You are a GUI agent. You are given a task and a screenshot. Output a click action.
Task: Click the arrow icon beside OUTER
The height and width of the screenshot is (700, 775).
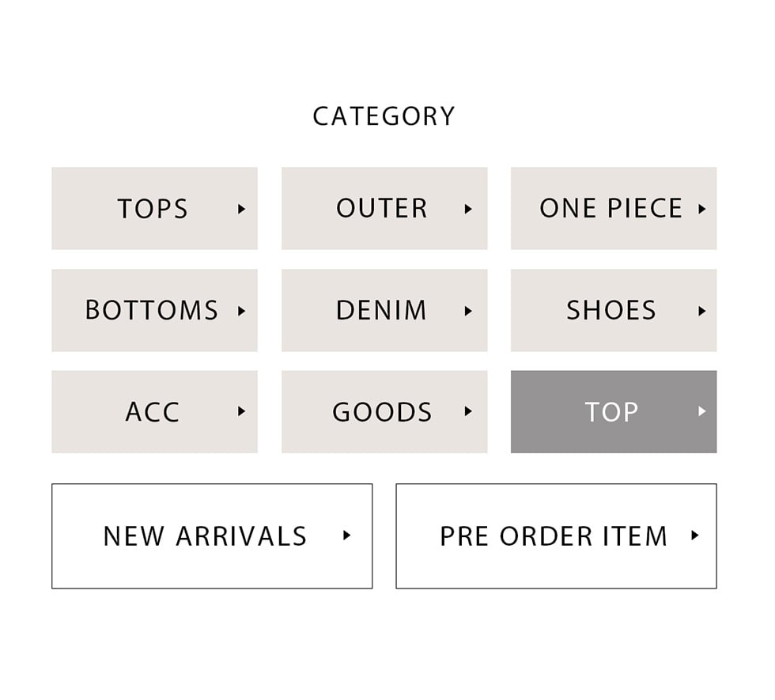point(468,209)
